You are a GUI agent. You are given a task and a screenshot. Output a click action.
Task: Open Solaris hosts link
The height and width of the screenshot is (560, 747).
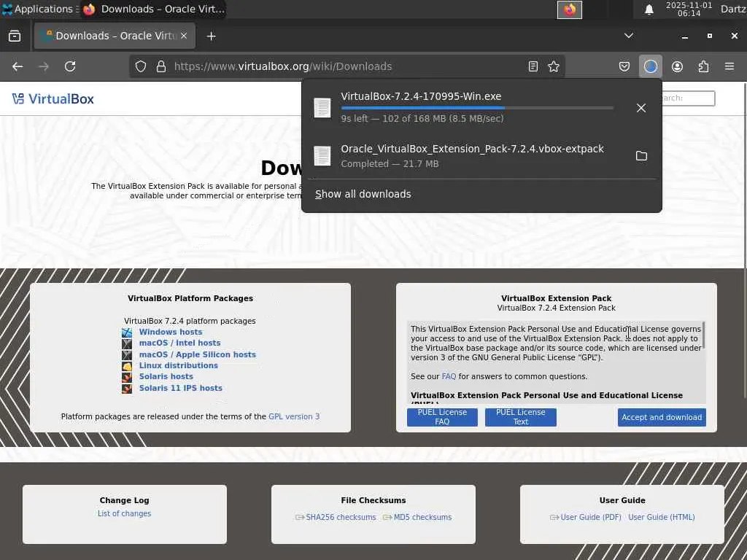166,377
